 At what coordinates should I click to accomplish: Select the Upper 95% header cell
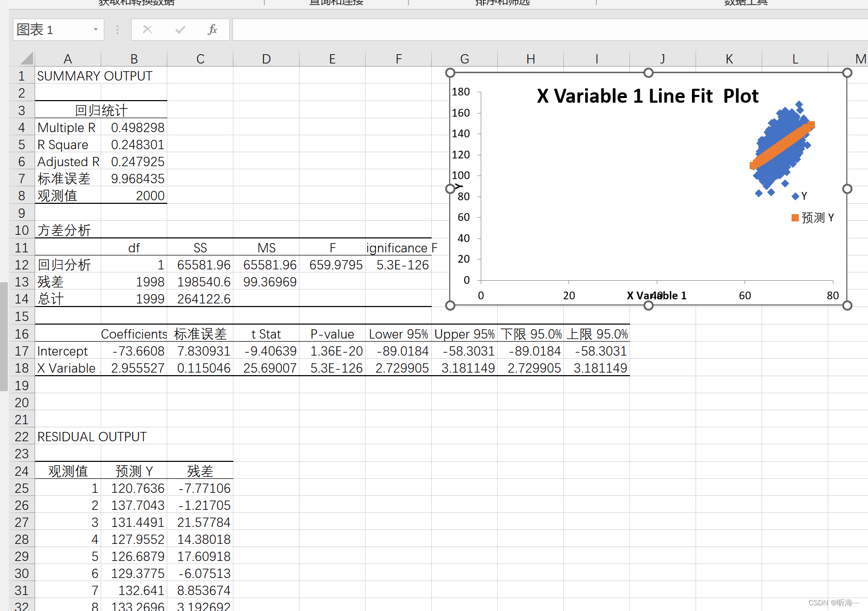tap(464, 334)
